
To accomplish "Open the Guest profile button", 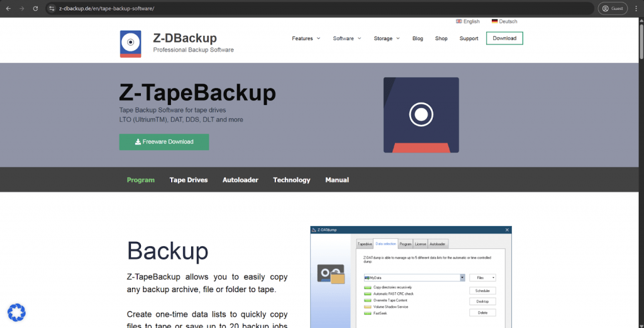I will pyautogui.click(x=613, y=9).
